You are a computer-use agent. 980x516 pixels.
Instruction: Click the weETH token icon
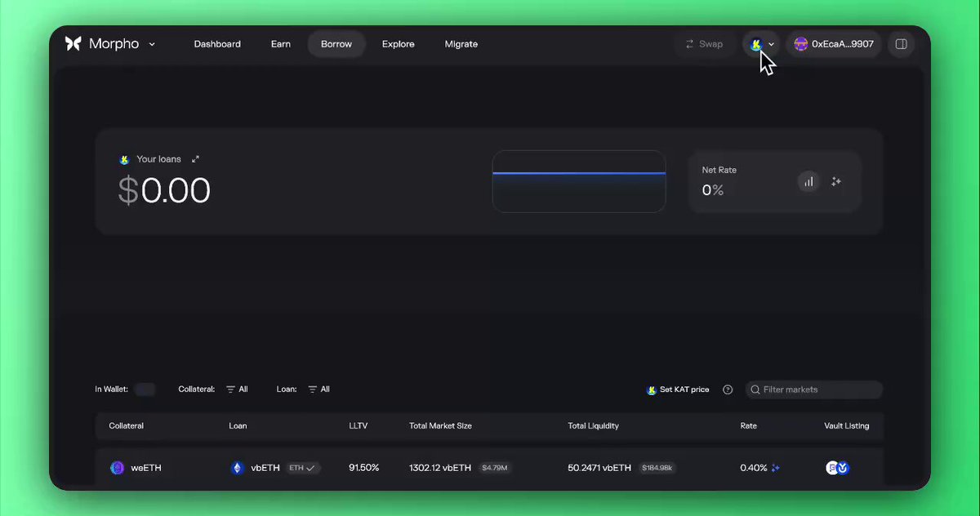coord(117,468)
